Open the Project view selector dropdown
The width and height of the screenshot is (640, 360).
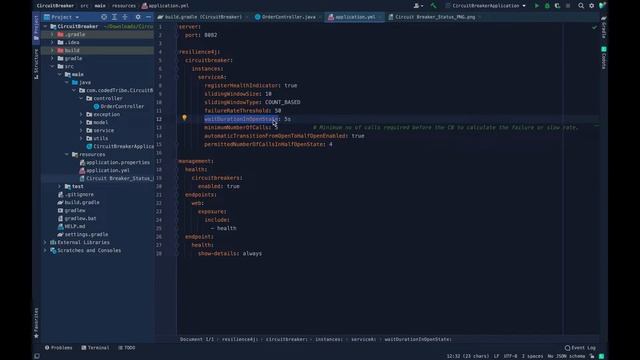pos(61,17)
